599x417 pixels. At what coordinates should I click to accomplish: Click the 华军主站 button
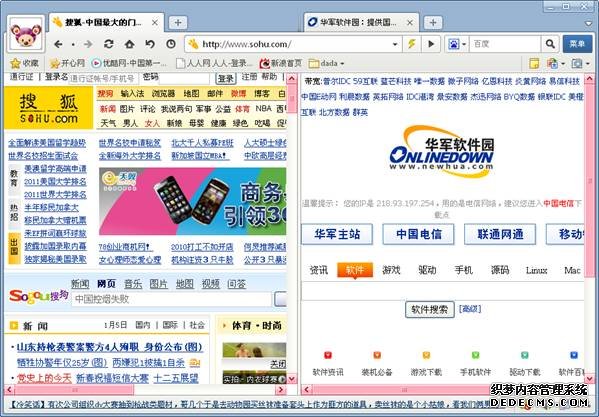pos(337,234)
